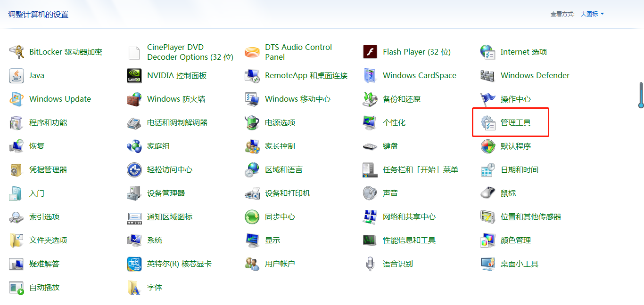Click the 管理工具 gear icon
This screenshot has height=305, width=644.
(x=488, y=122)
